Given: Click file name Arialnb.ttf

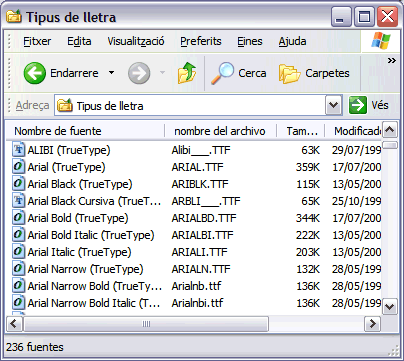Looking at the screenshot, I should point(196,286).
